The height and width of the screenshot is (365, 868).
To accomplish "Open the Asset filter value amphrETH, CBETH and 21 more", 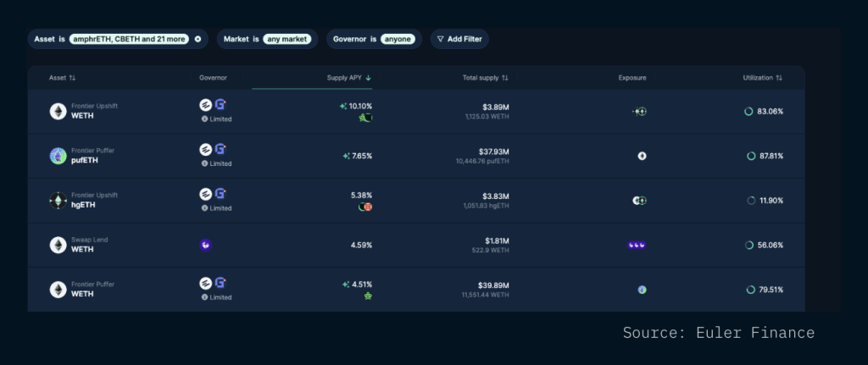I will pyautogui.click(x=129, y=39).
